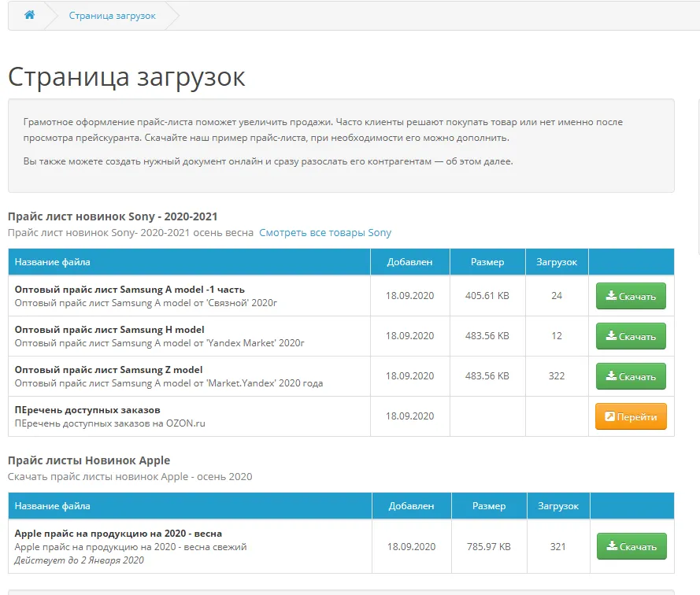This screenshot has width=700, height=595.
Task: Click Оптовый прайс лист Samsung Z model title
Action: pos(109,370)
